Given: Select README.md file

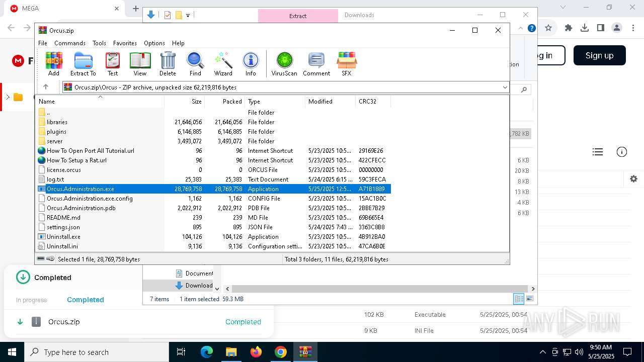Looking at the screenshot, I should (x=213, y=218).
